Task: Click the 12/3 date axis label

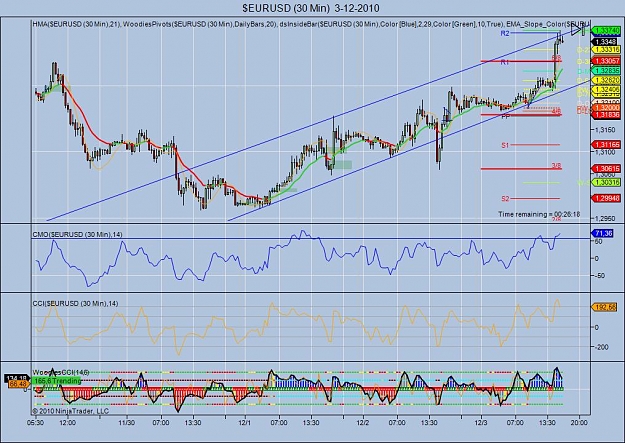Action: pos(481,423)
